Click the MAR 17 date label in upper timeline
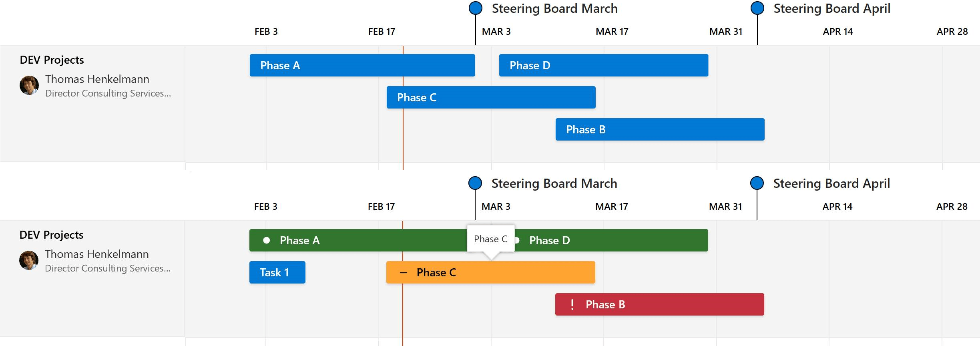Screen dimensions: 980x346 click(x=612, y=32)
